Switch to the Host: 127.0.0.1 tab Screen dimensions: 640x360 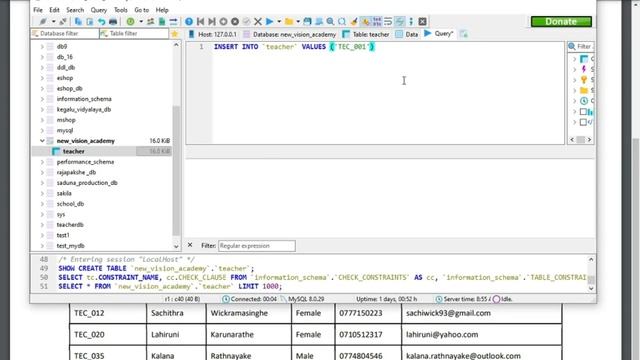[x=212, y=34]
